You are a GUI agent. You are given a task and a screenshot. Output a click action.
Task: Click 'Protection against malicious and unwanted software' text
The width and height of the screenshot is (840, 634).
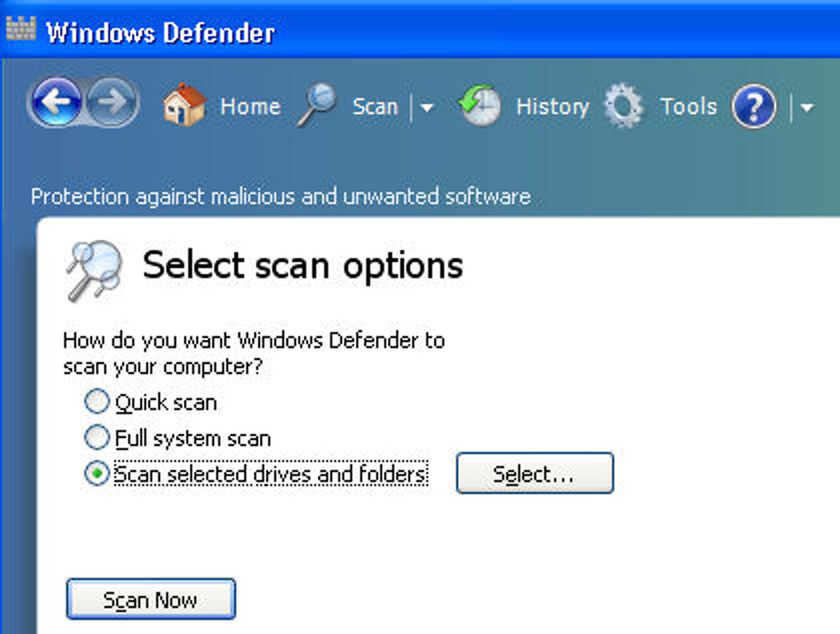pos(281,197)
